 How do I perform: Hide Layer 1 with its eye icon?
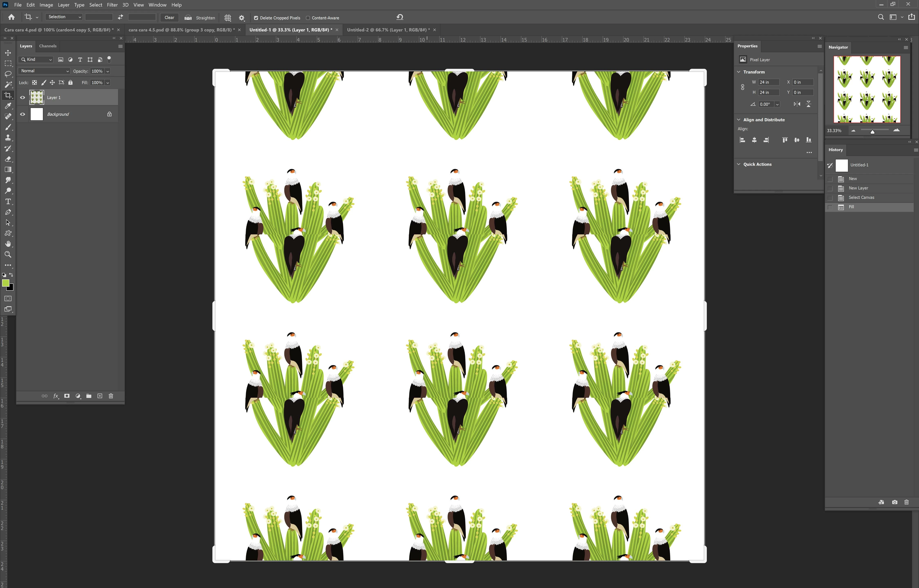coord(22,98)
